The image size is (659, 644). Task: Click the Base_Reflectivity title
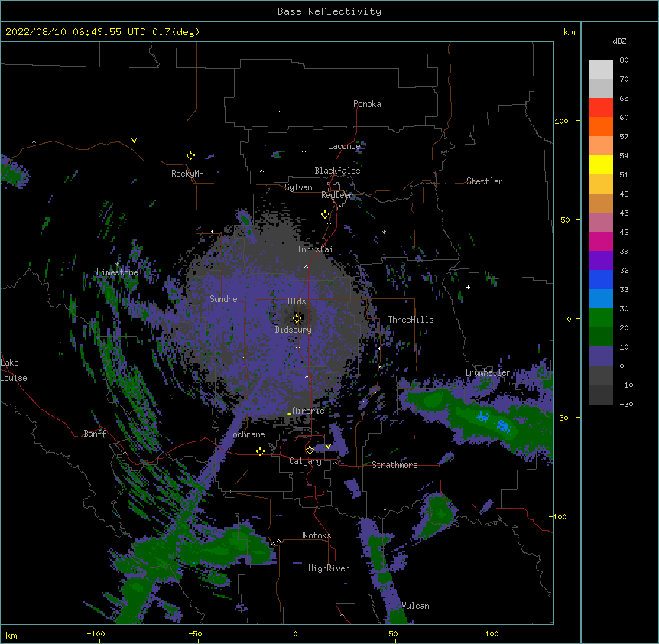pos(329,11)
